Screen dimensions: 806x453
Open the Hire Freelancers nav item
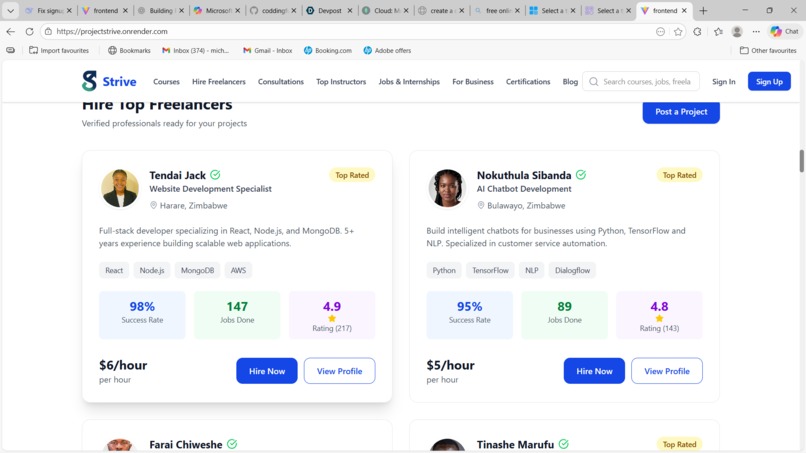pyautogui.click(x=218, y=82)
